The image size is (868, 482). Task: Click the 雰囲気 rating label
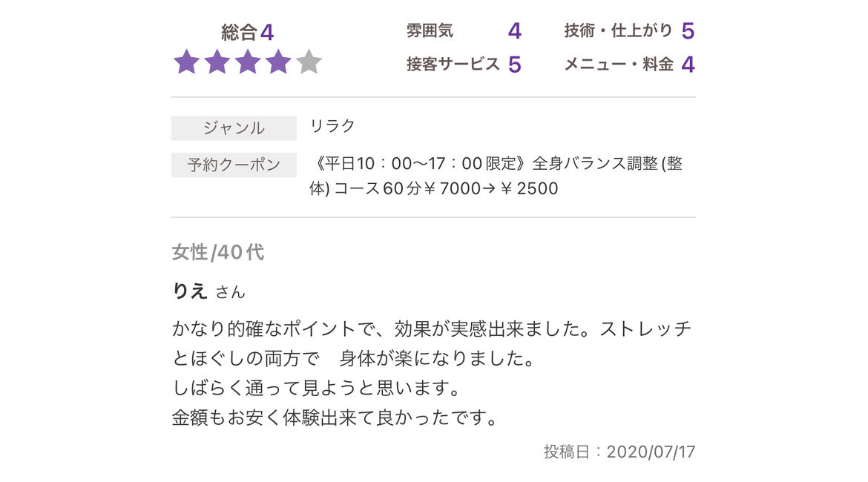430,31
